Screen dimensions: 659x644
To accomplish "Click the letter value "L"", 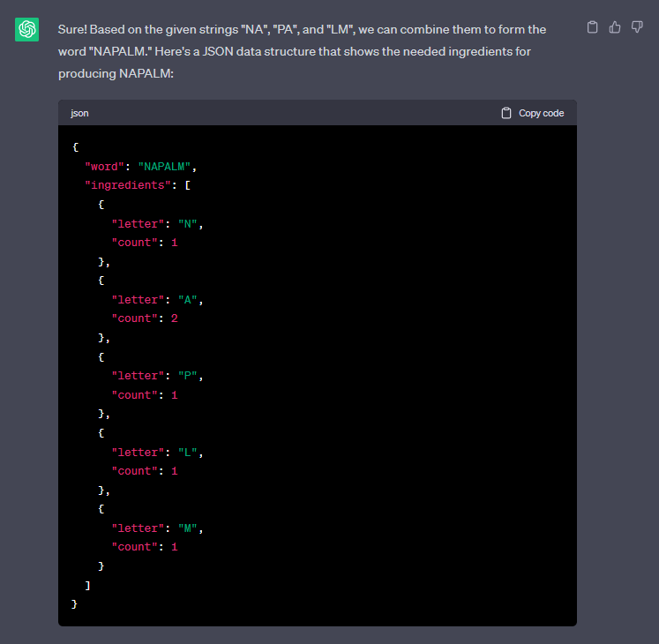I will tap(187, 453).
